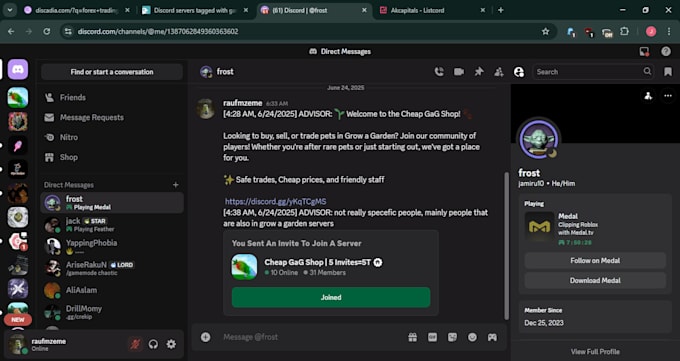The width and height of the screenshot is (680, 361).
Task: Open the AriseRakuN conversation
Action: (x=112, y=268)
